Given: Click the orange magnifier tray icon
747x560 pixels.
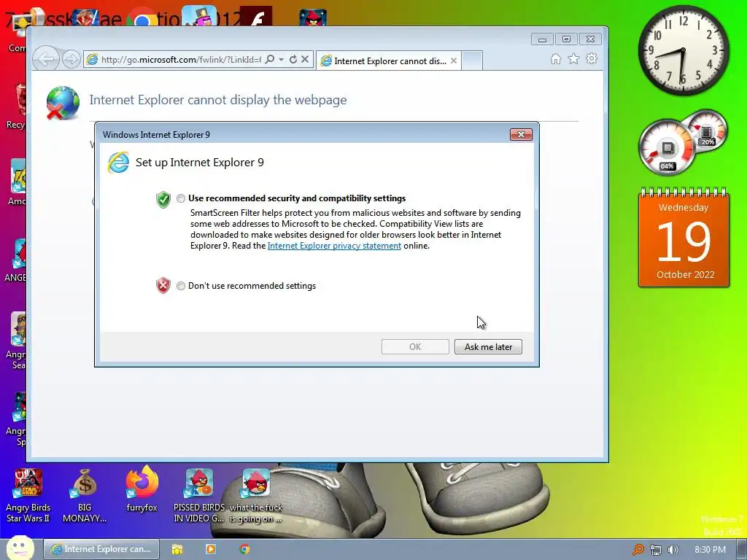Looking at the screenshot, I should point(638,550).
